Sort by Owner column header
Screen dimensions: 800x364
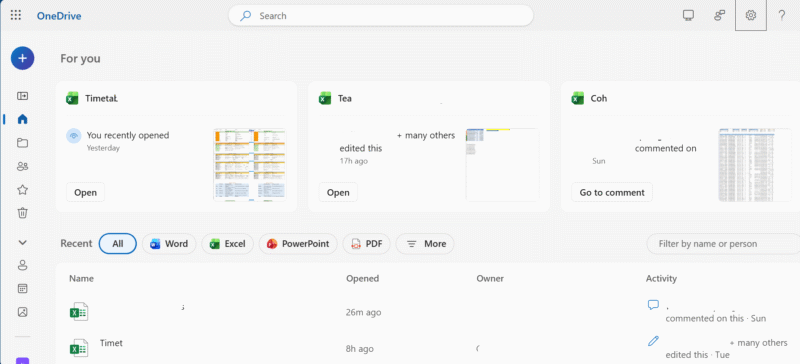tap(490, 278)
